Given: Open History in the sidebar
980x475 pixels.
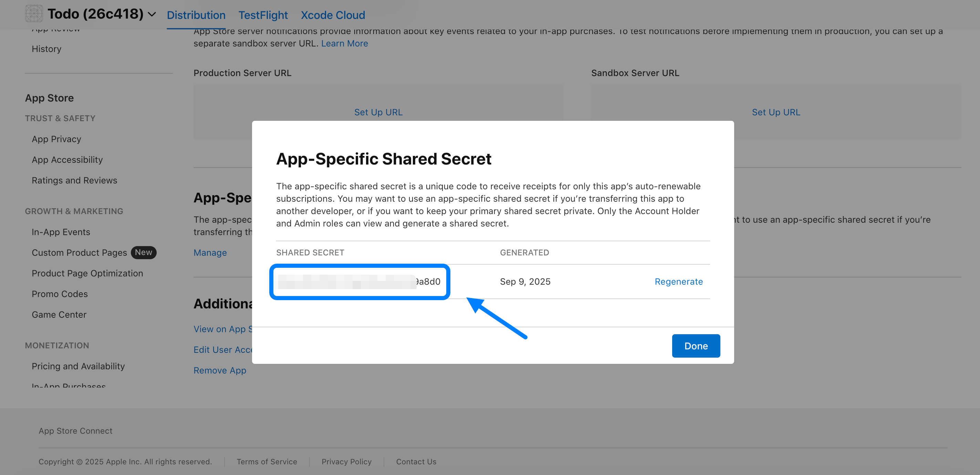Looking at the screenshot, I should coord(46,49).
